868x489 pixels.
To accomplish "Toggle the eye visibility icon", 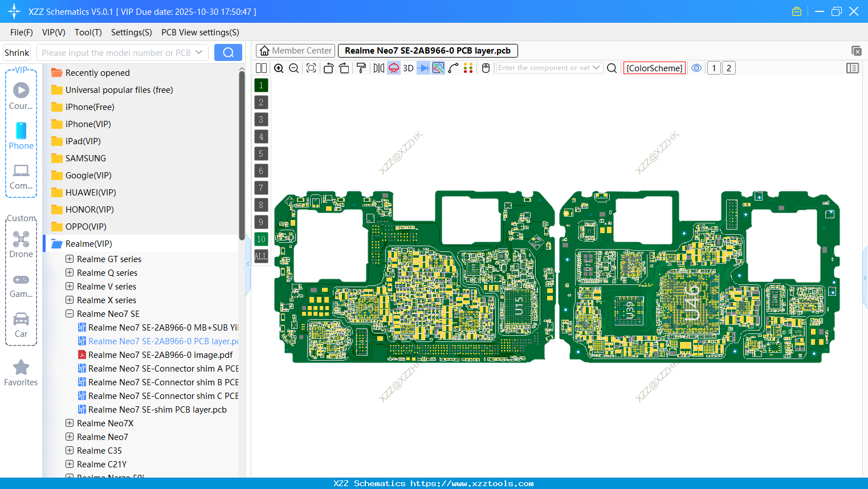I will (696, 68).
